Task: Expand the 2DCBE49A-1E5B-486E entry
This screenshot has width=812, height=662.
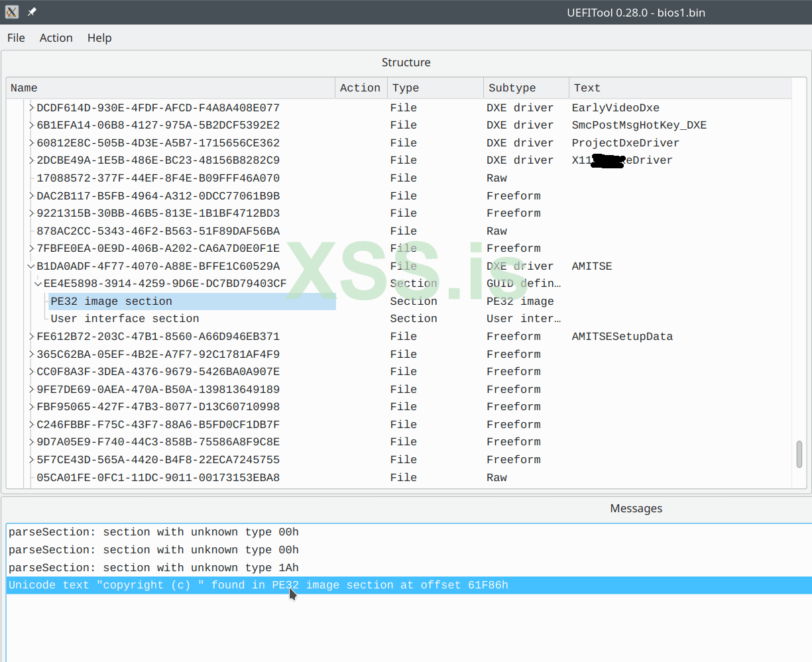Action: point(31,160)
